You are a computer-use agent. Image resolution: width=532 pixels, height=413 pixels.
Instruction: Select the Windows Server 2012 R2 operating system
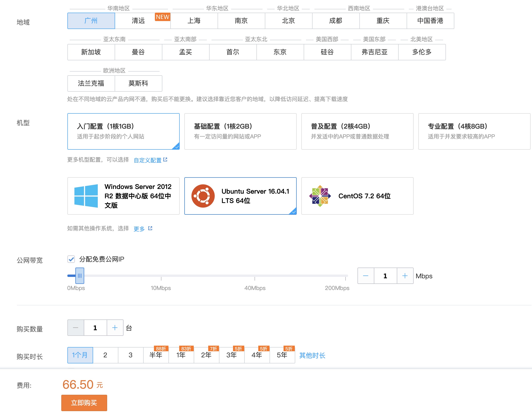point(124,196)
